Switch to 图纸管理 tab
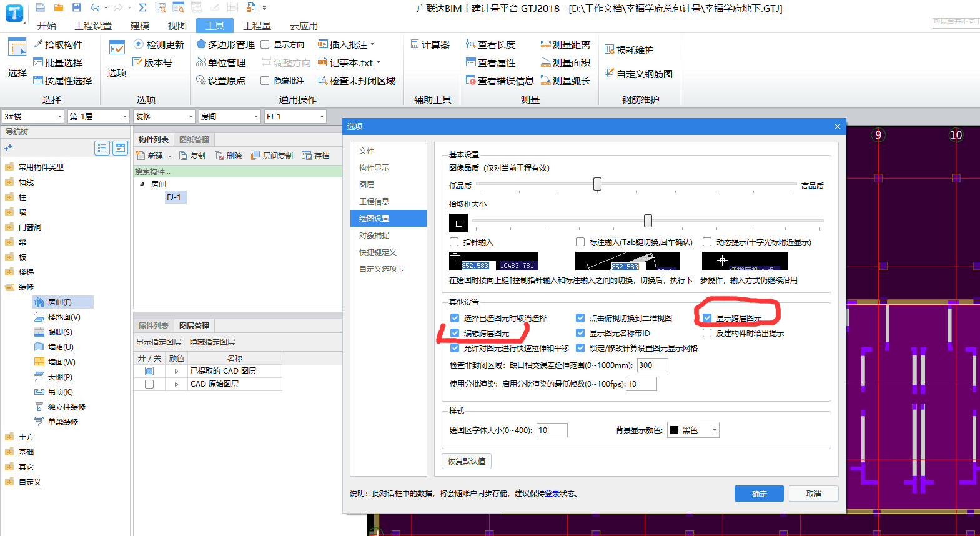The width and height of the screenshot is (980, 536). (194, 139)
